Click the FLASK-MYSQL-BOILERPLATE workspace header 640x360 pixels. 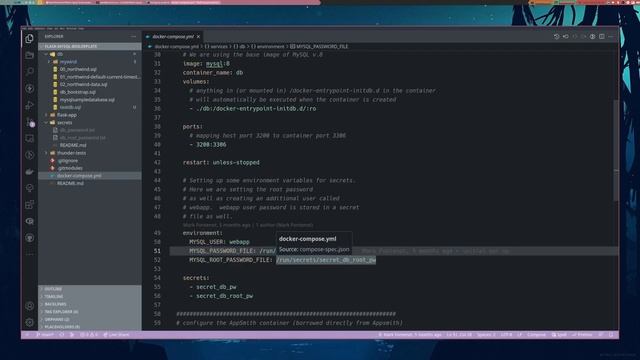pyautogui.click(x=90, y=47)
